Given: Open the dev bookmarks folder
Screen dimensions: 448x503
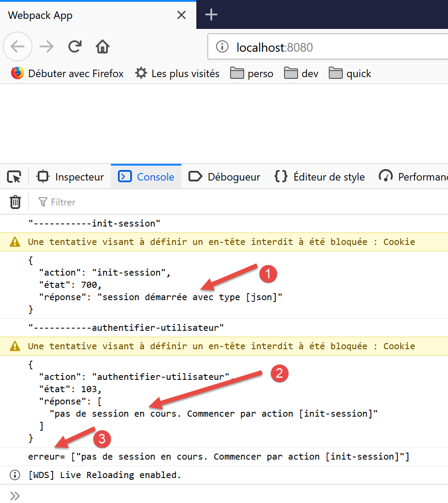Looking at the screenshot, I should tap(302, 74).
